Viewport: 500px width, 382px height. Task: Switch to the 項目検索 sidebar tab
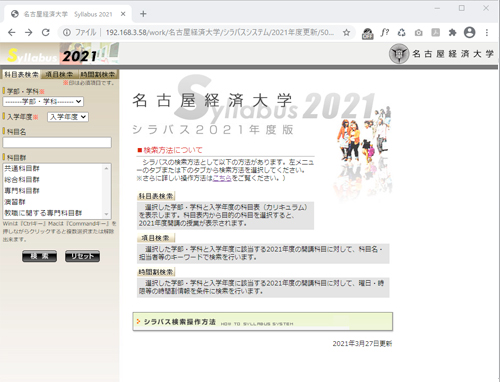coord(59,74)
